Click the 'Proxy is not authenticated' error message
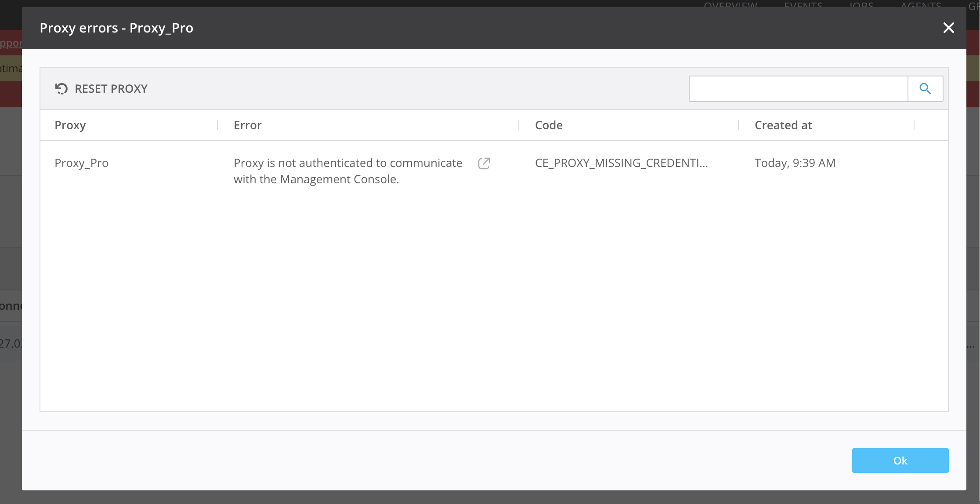This screenshot has width=980, height=504. [347, 171]
